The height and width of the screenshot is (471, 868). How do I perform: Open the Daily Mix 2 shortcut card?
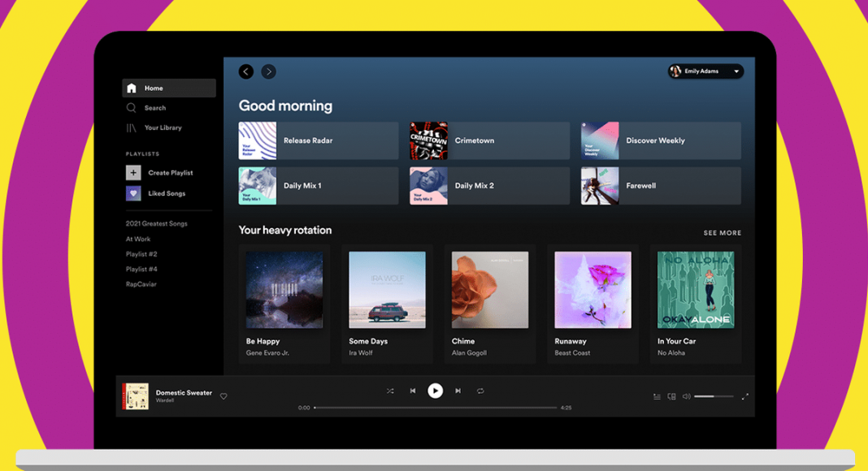489,186
